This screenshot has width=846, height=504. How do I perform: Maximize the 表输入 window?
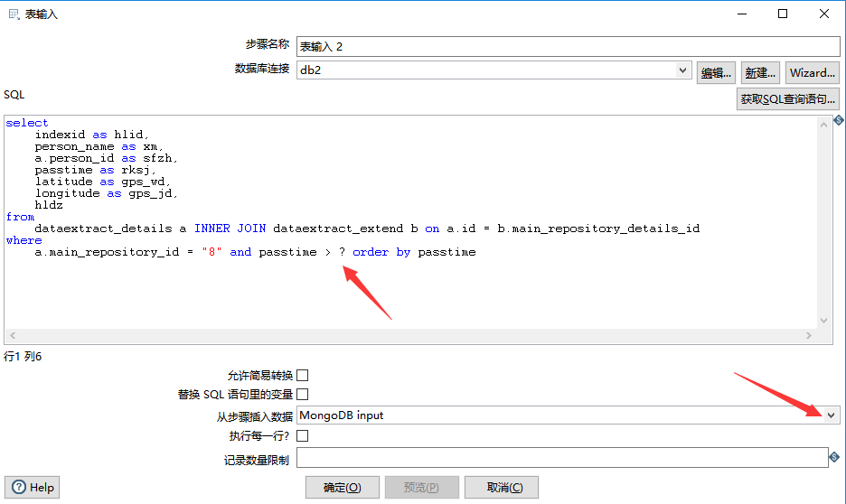[783, 14]
